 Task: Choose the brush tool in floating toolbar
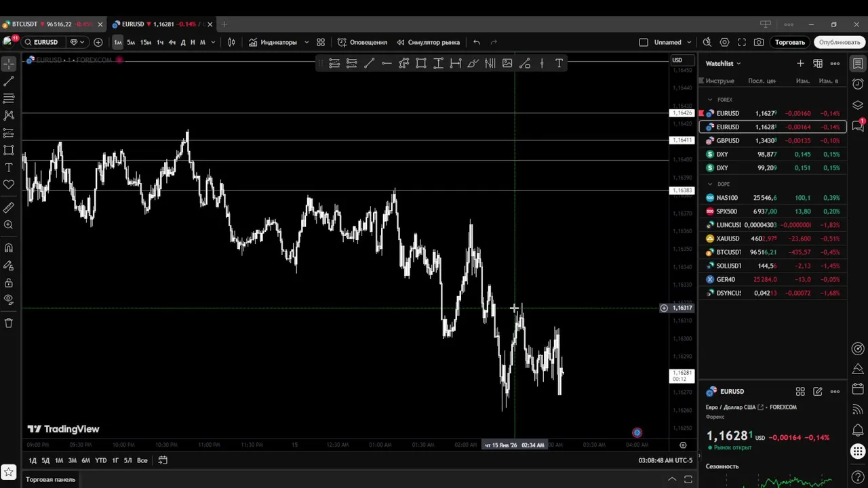coord(473,63)
